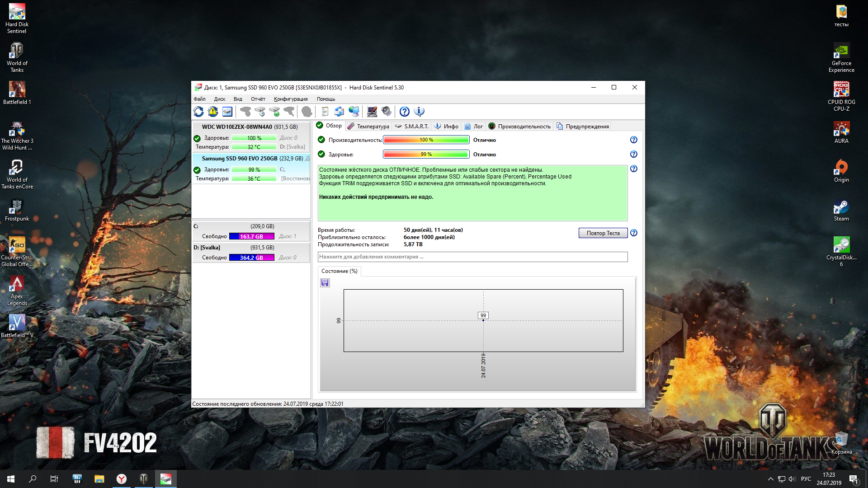
Task: Switch to the S.M.A.R.T. tab
Action: click(411, 127)
